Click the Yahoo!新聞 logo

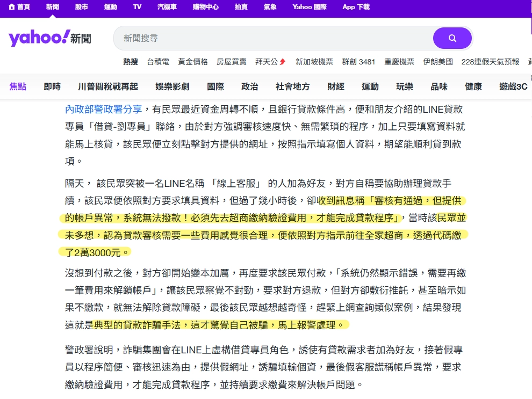[x=49, y=38]
